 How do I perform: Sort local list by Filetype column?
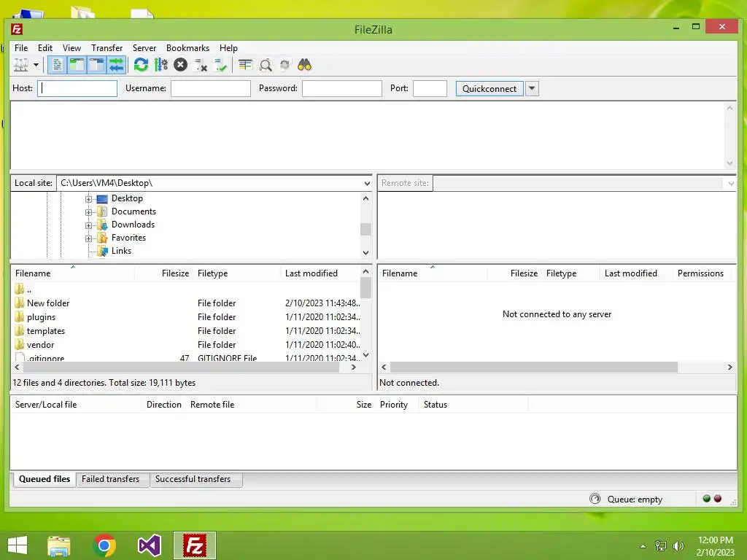click(237, 273)
